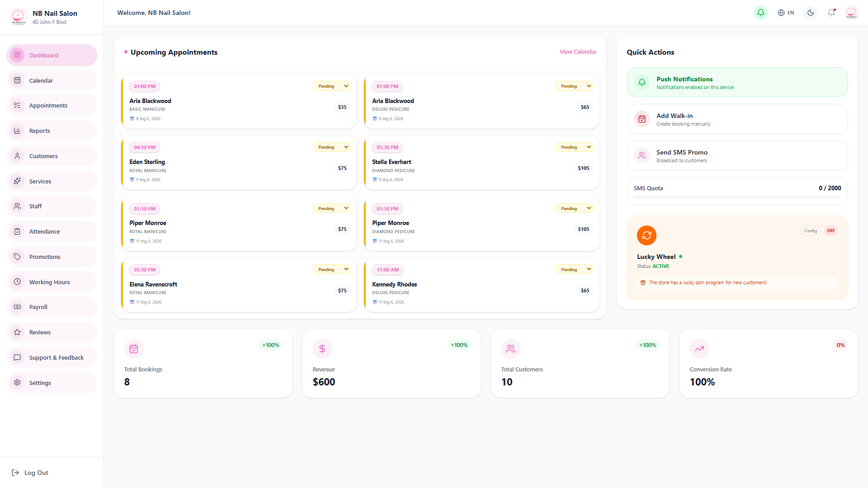Click the Lucky Wheel orange refresh icon

646,235
